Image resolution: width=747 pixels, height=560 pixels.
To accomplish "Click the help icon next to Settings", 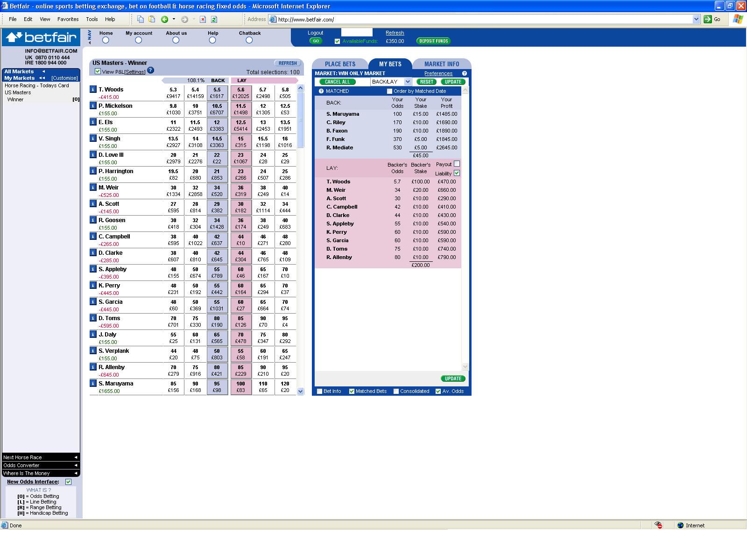I will tap(150, 71).
